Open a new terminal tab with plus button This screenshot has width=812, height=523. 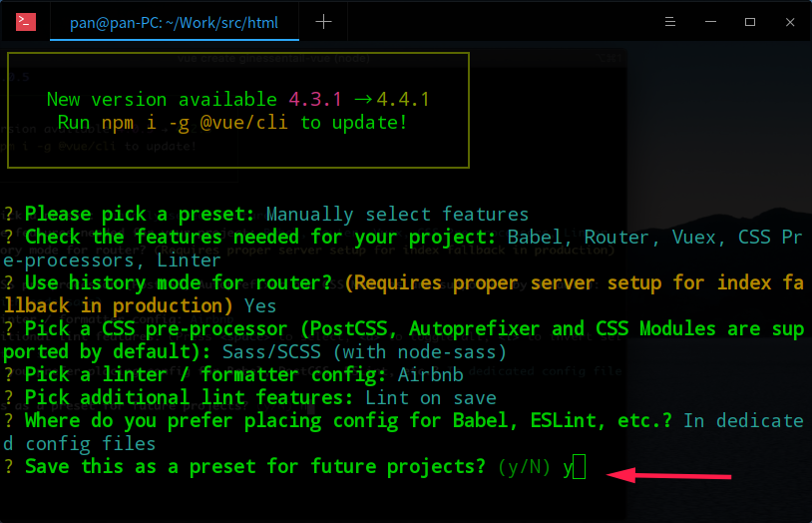tap(325, 21)
